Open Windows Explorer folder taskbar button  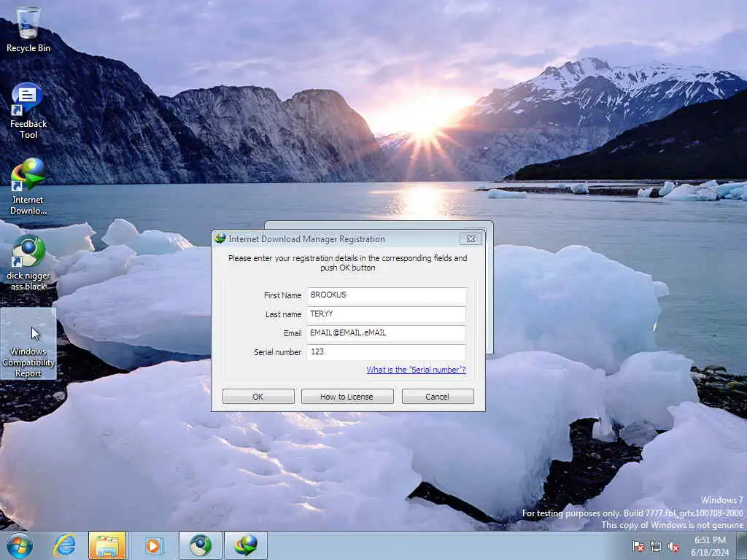[x=107, y=545]
